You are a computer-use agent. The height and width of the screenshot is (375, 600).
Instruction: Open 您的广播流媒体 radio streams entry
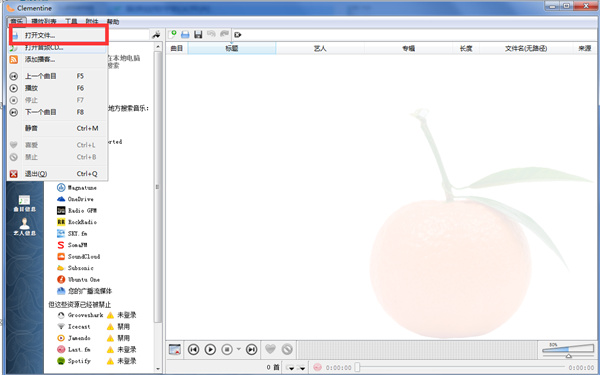pos(84,291)
